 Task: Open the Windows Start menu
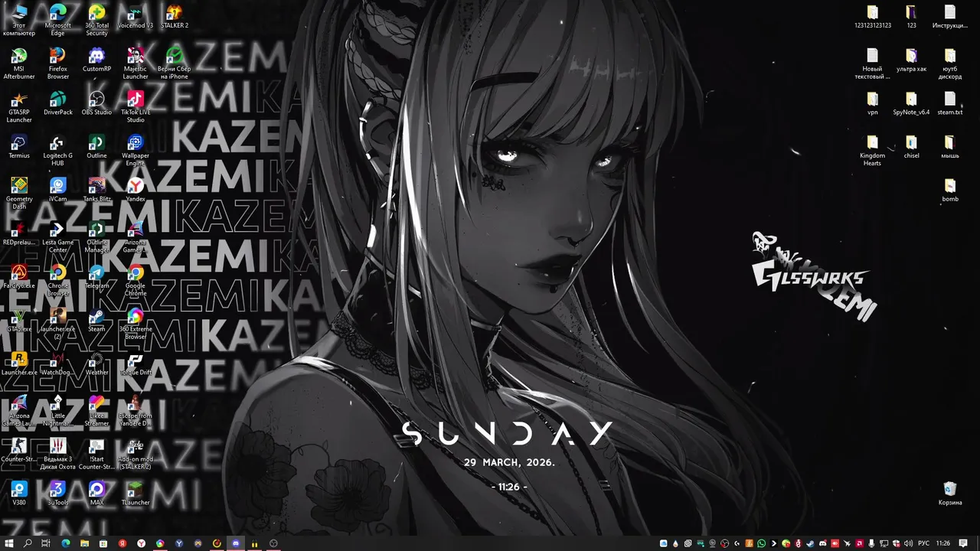click(x=9, y=543)
